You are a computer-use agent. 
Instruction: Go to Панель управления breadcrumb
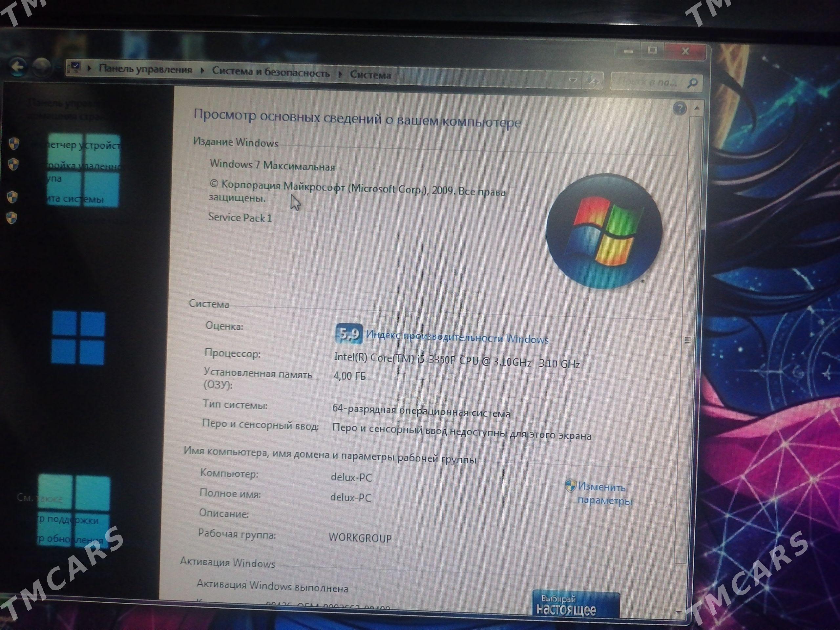pos(145,69)
